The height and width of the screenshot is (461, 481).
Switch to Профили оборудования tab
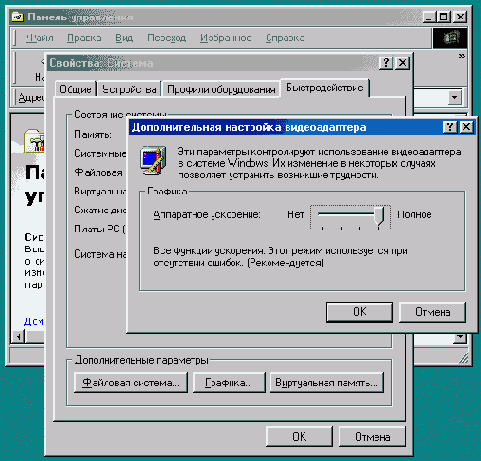(221, 89)
